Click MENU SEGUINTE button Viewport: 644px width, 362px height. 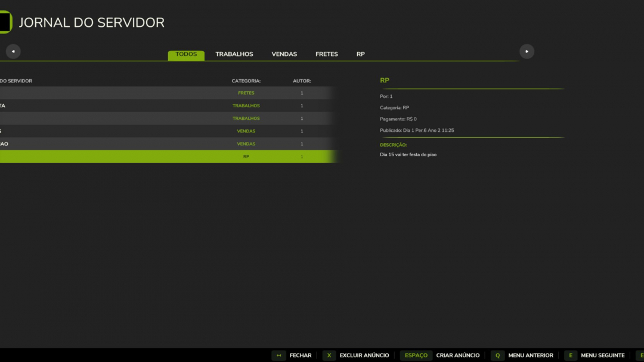pyautogui.click(x=602, y=355)
